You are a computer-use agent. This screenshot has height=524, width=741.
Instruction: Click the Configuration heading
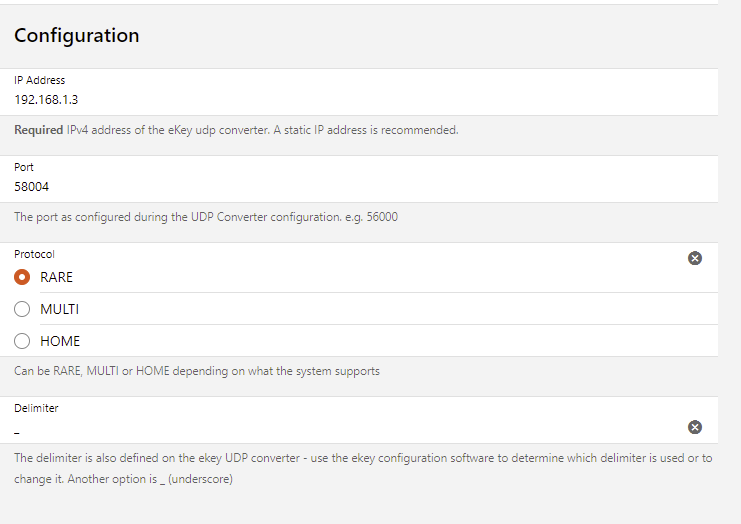click(x=76, y=36)
